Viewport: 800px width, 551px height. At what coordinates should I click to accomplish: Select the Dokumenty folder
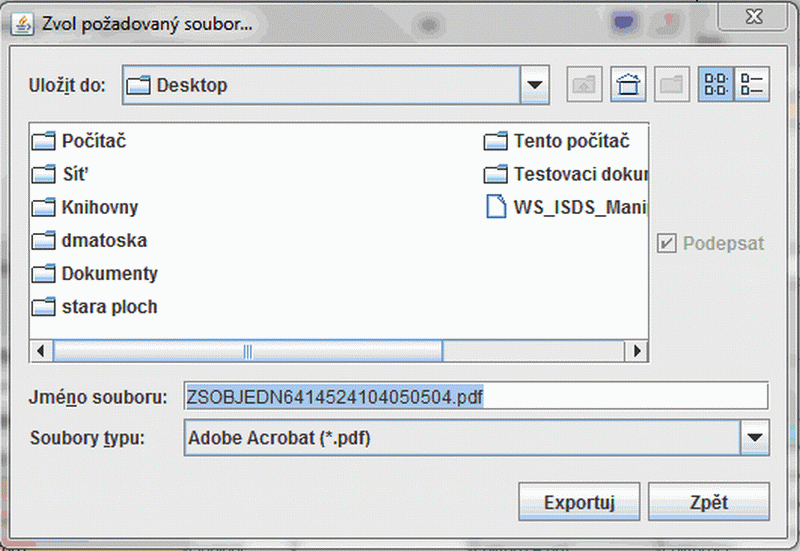click(x=95, y=273)
